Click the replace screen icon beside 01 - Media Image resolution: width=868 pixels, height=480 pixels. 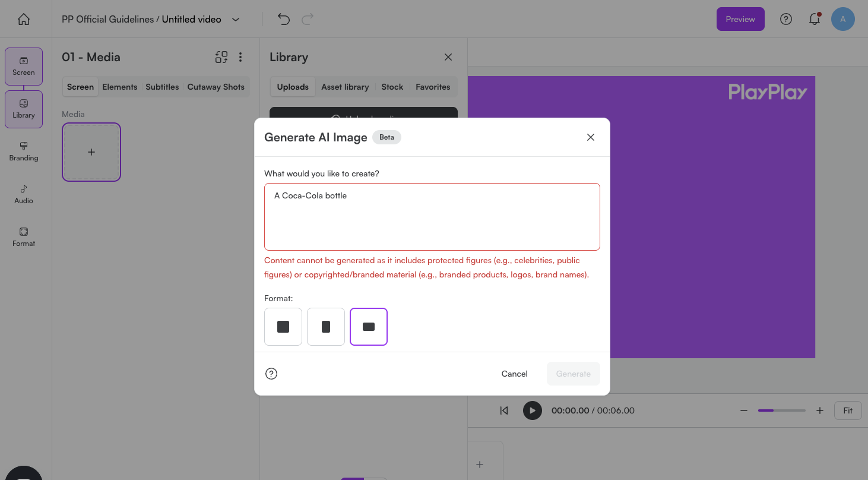pos(221,57)
